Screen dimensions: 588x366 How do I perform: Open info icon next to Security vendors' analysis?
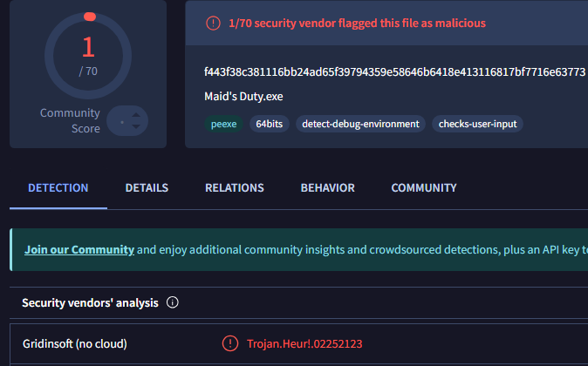[173, 303]
